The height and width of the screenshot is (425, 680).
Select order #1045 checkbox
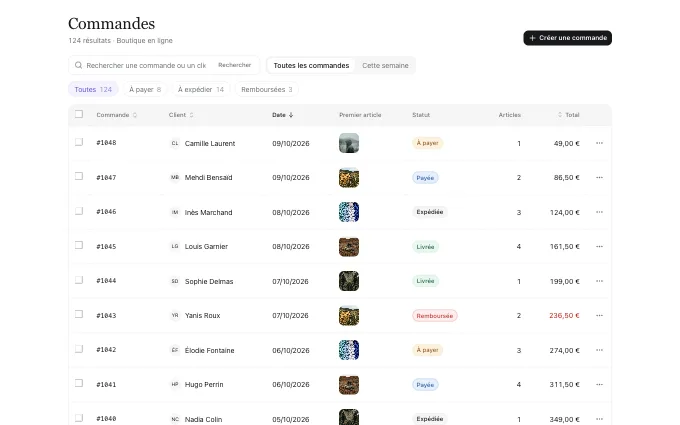[x=78, y=245]
